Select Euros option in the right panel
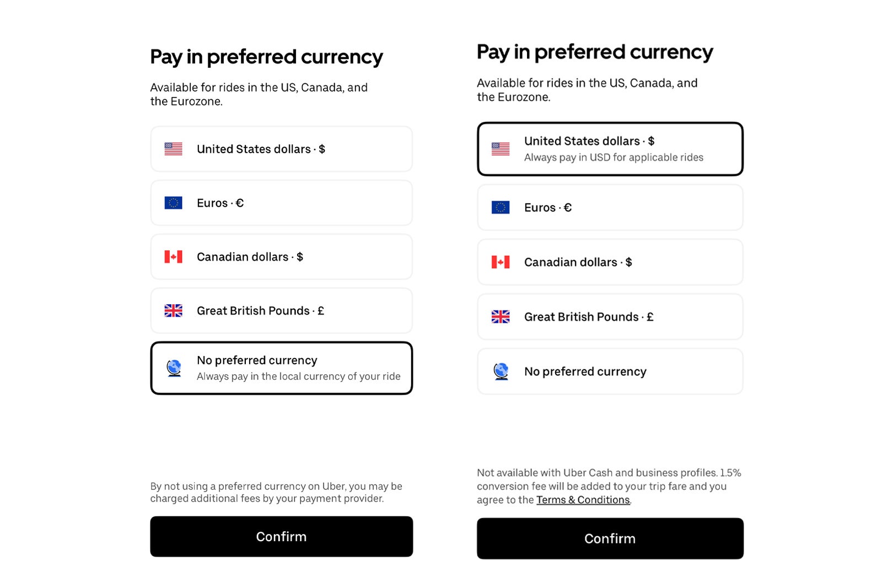This screenshot has height=588, width=882. point(609,208)
